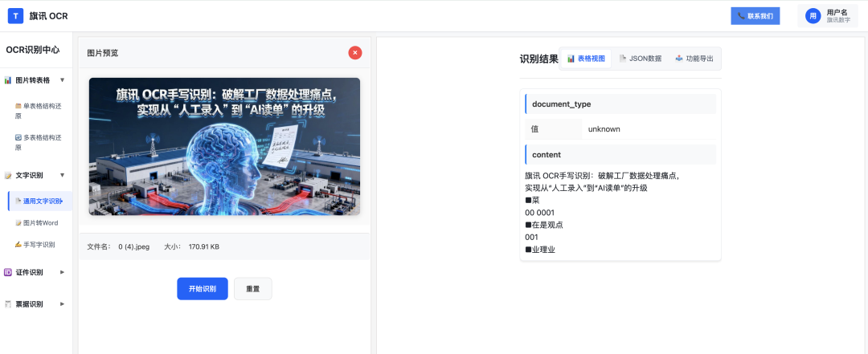Click result line 001
The image size is (868, 354).
coord(531,238)
